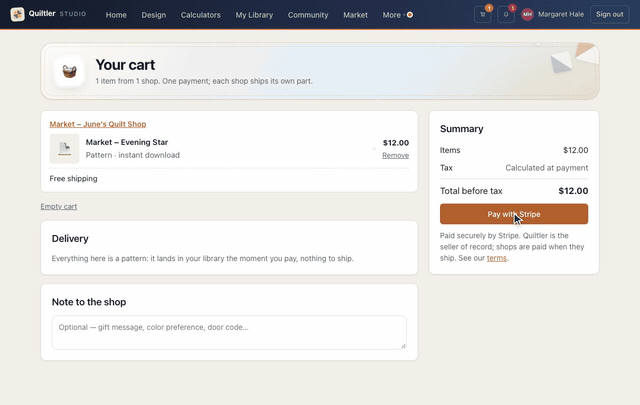Open the terms link

click(x=496, y=258)
